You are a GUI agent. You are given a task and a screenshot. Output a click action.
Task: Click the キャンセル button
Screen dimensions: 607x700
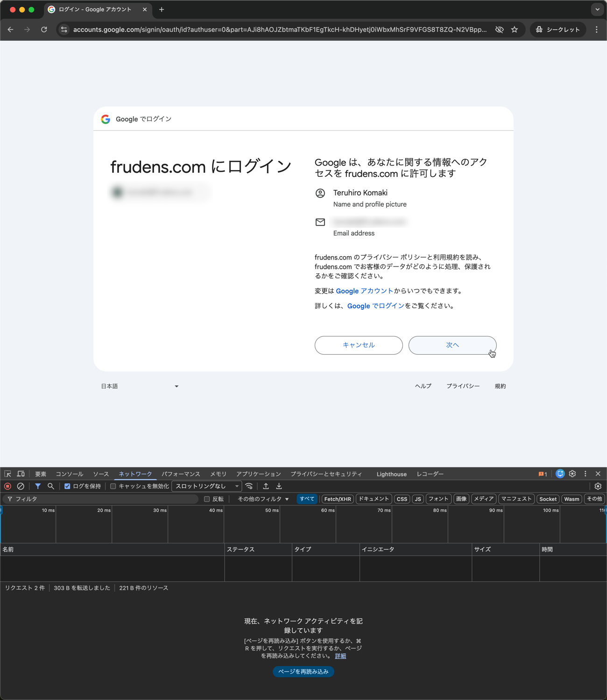359,345
